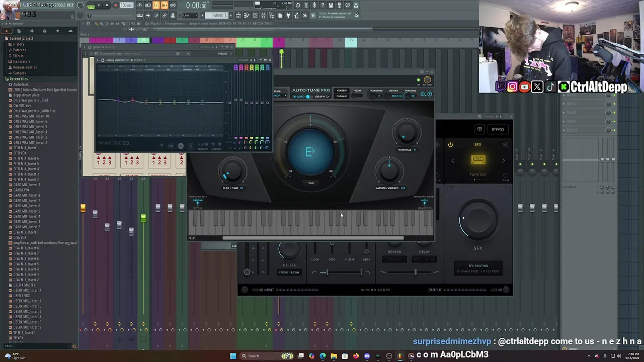Click the HOLD button in Auto-Tune
The height and width of the screenshot is (362, 644).
point(310,183)
